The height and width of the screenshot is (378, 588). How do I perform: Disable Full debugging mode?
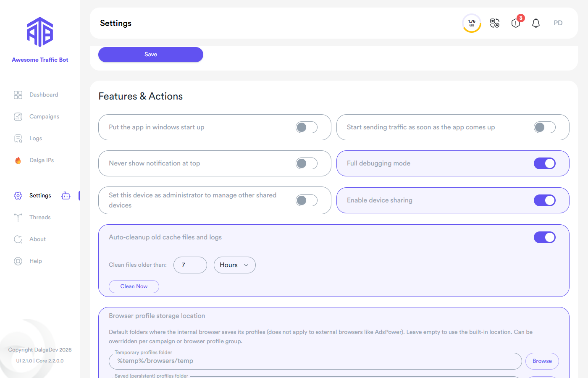click(x=545, y=163)
